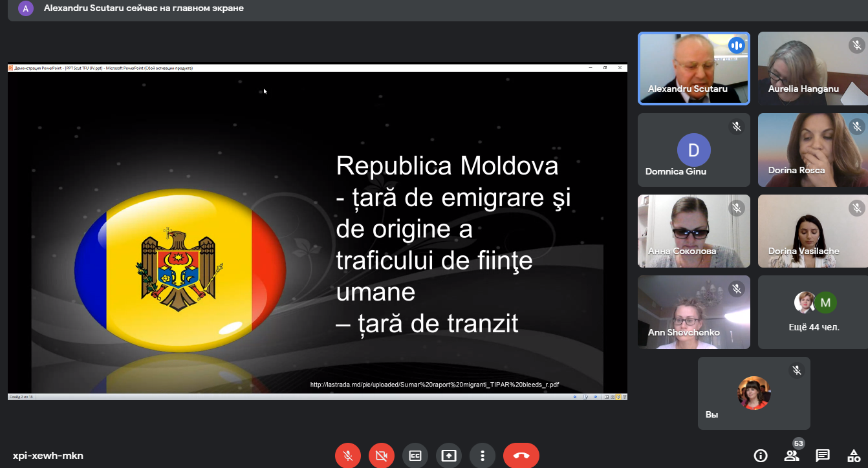Expand the 'Ещё 44 чел.' participants tile

[x=812, y=312]
